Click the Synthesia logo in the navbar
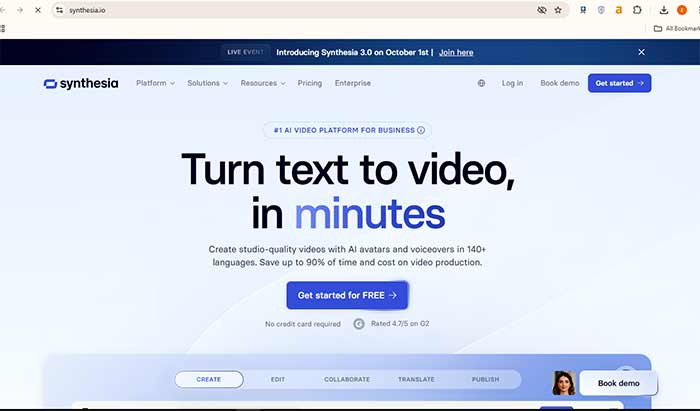The height and width of the screenshot is (411, 700). [81, 83]
